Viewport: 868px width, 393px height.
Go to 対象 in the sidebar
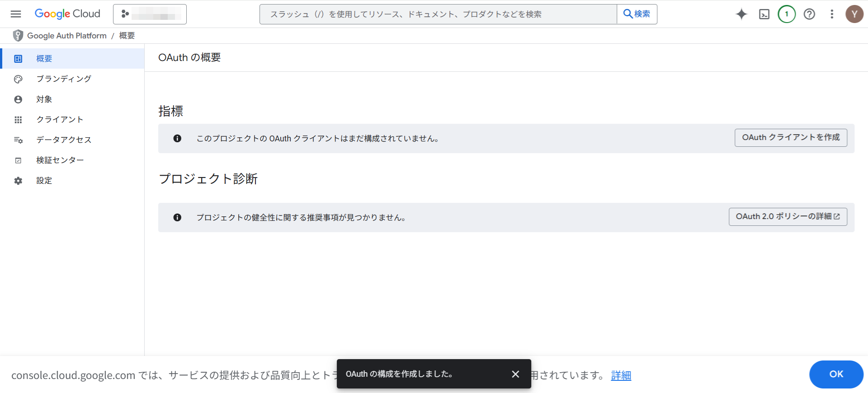point(44,99)
